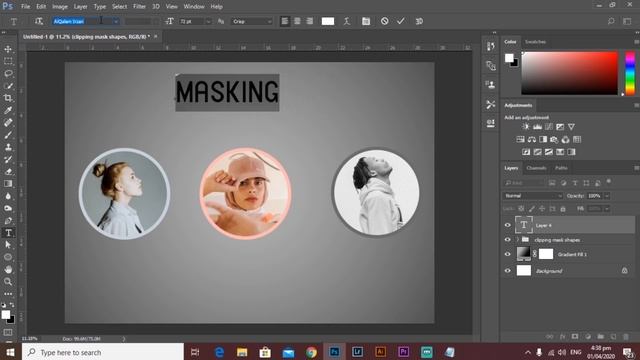Select the Clone Stamp tool
Viewport: 640px width, 360px height.
tap(8, 147)
